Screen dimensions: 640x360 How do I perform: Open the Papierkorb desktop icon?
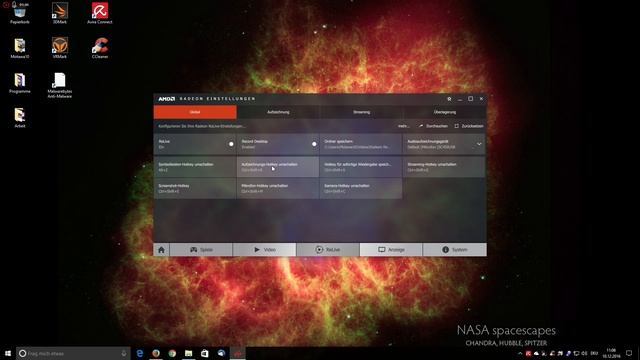(x=20, y=14)
